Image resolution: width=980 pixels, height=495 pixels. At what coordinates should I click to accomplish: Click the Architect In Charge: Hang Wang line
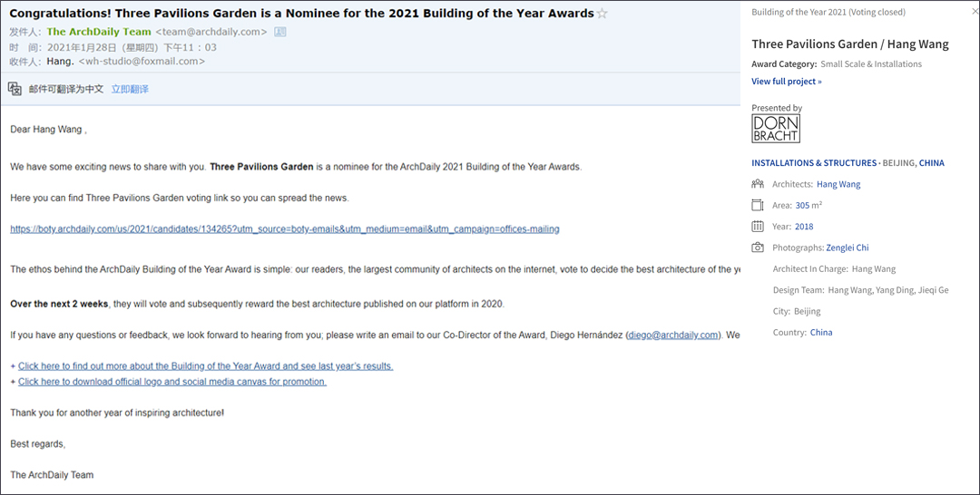click(835, 269)
